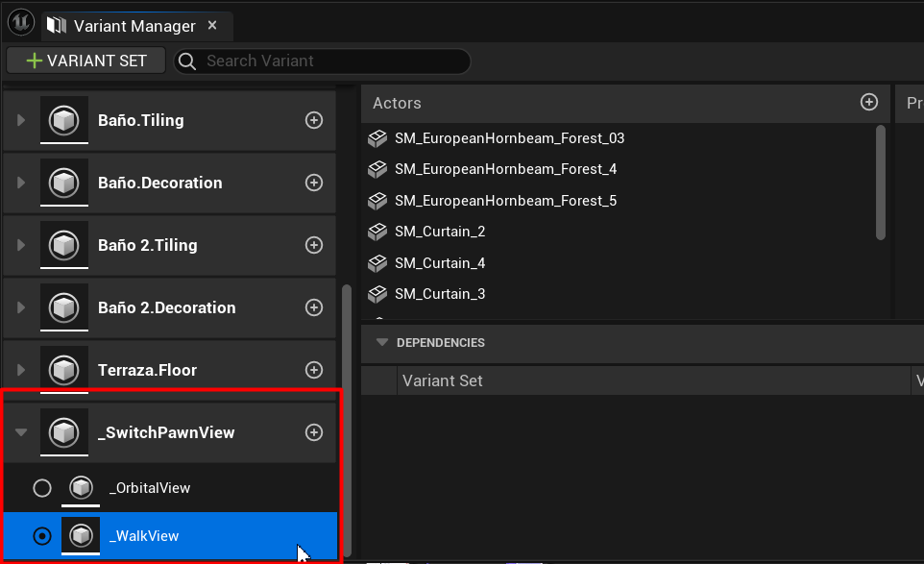
Task: Add variant to Baño.Tiling set
Action: 313,120
